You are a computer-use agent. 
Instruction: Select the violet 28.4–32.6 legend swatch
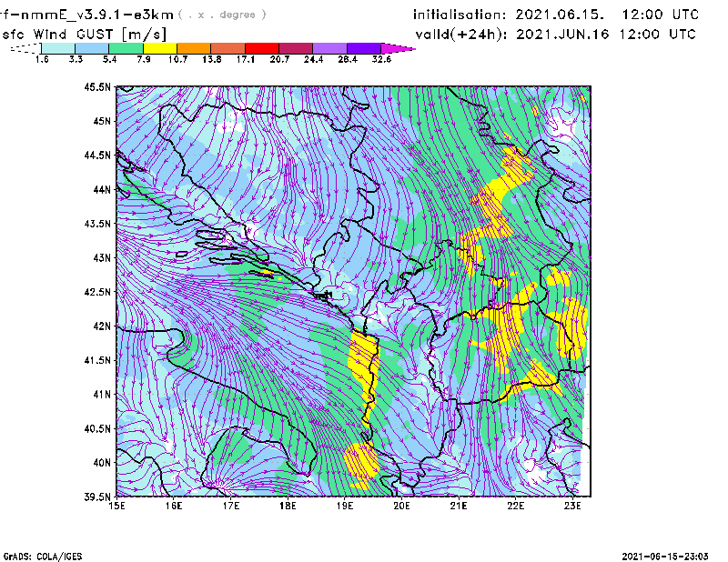point(363,48)
